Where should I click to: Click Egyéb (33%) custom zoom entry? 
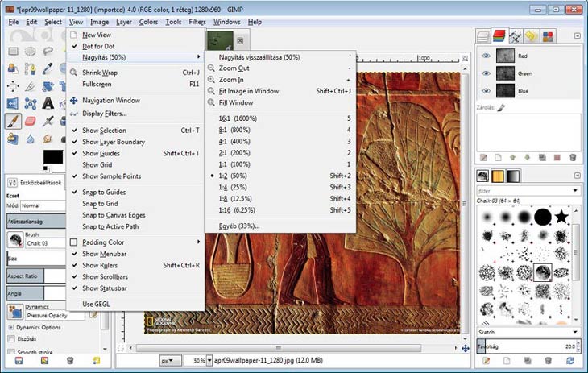239,226
